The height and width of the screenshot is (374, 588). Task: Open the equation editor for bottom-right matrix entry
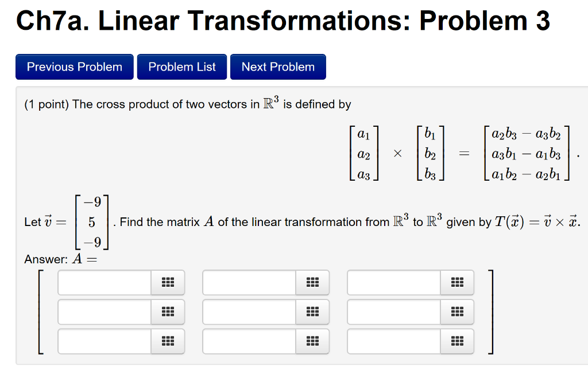[458, 341]
